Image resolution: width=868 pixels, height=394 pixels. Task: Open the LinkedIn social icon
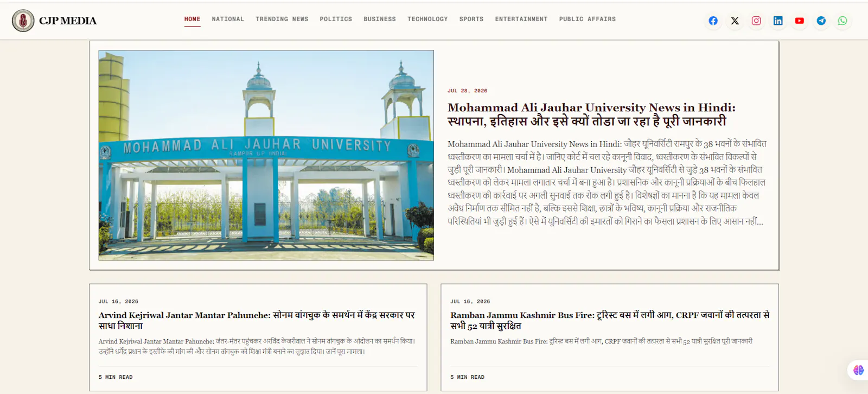click(778, 21)
